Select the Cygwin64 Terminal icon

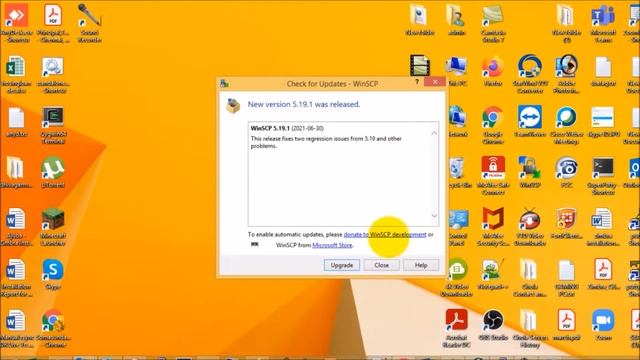tap(53, 125)
